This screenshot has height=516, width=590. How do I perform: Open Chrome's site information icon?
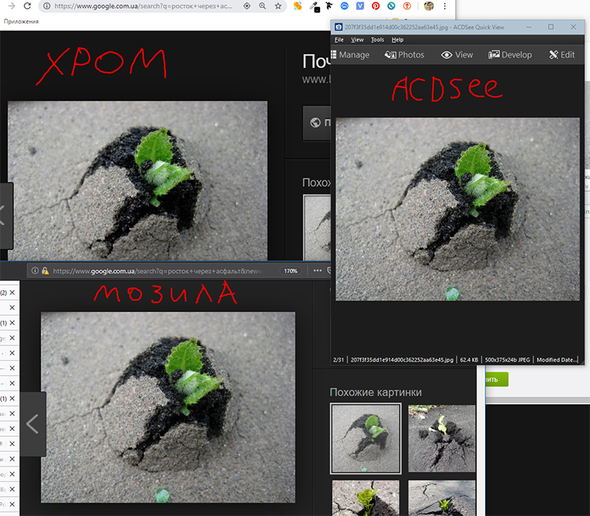[47, 6]
